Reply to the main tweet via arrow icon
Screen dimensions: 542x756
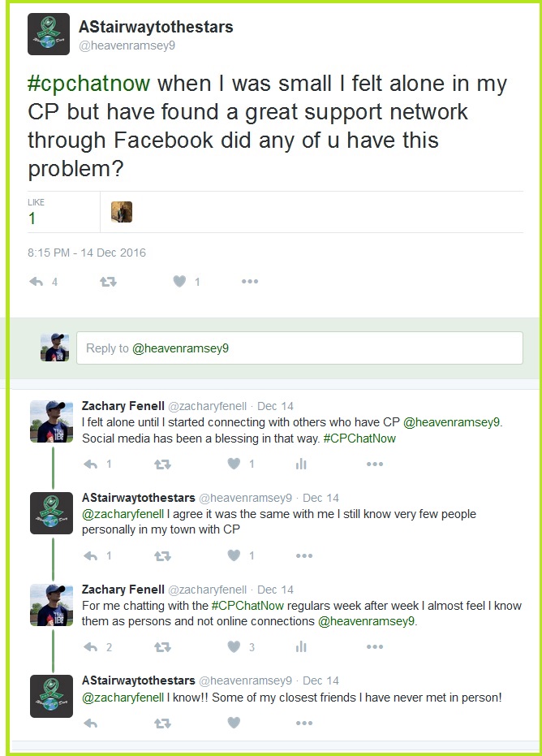pos(37,282)
